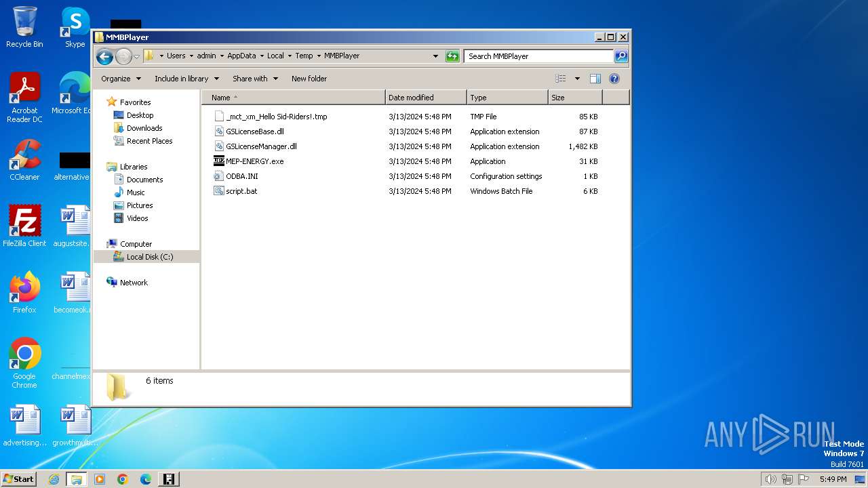Image resolution: width=868 pixels, height=488 pixels.
Task: Open Downloads in Favorites
Action: point(144,128)
